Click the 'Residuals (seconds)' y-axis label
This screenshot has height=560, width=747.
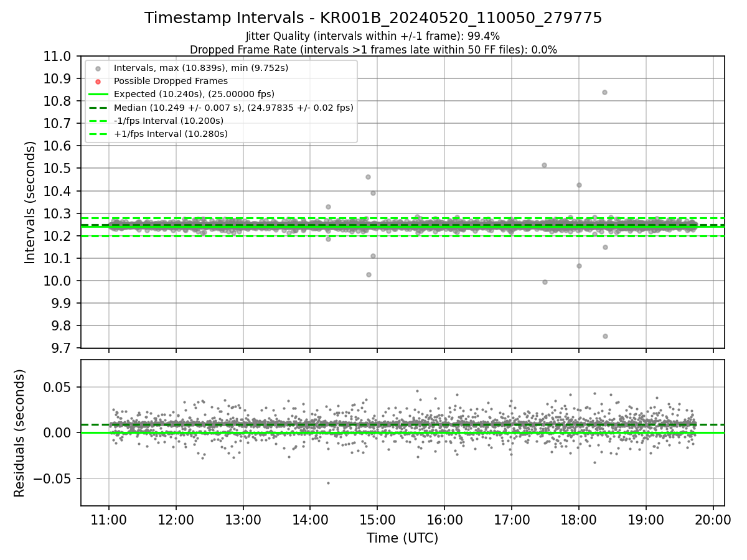click(x=19, y=433)
